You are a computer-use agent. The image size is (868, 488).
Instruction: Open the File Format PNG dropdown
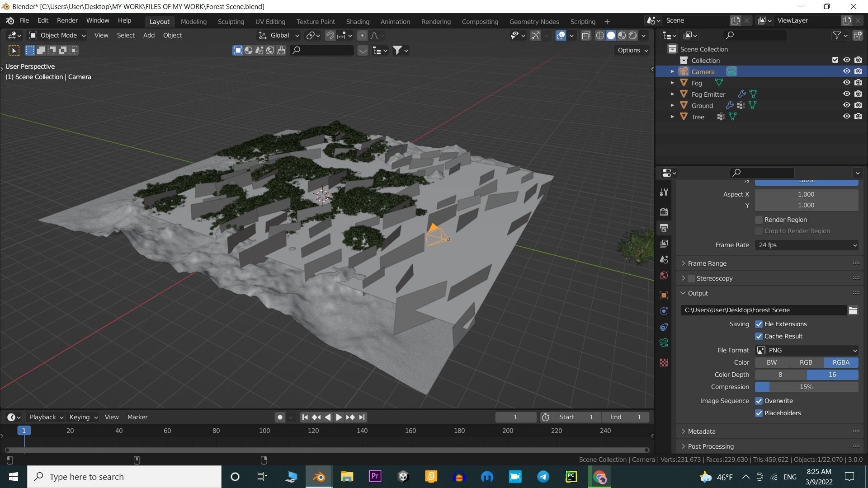[807, 350]
